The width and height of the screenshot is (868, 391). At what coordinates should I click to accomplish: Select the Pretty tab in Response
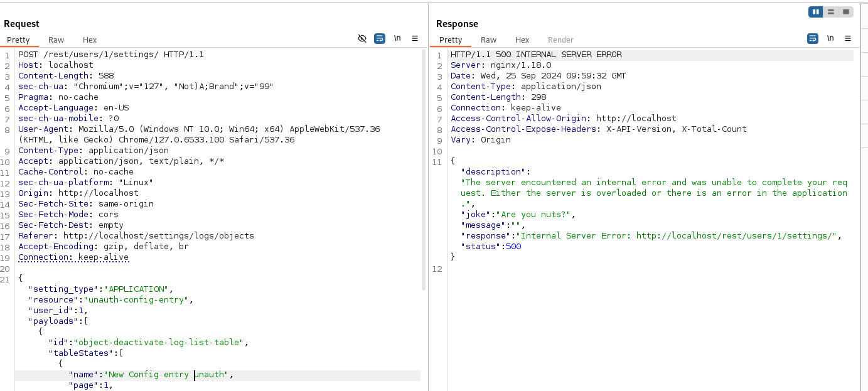coord(451,40)
